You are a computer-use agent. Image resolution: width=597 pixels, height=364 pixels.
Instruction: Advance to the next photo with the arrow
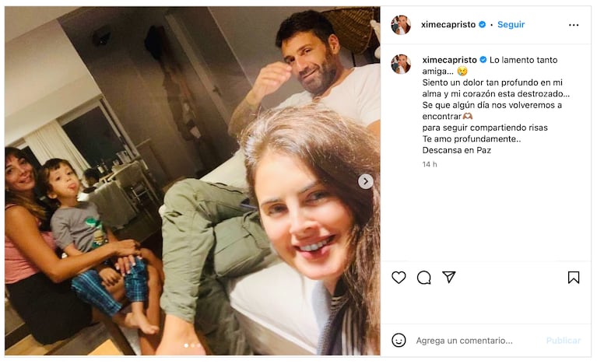coord(365,181)
